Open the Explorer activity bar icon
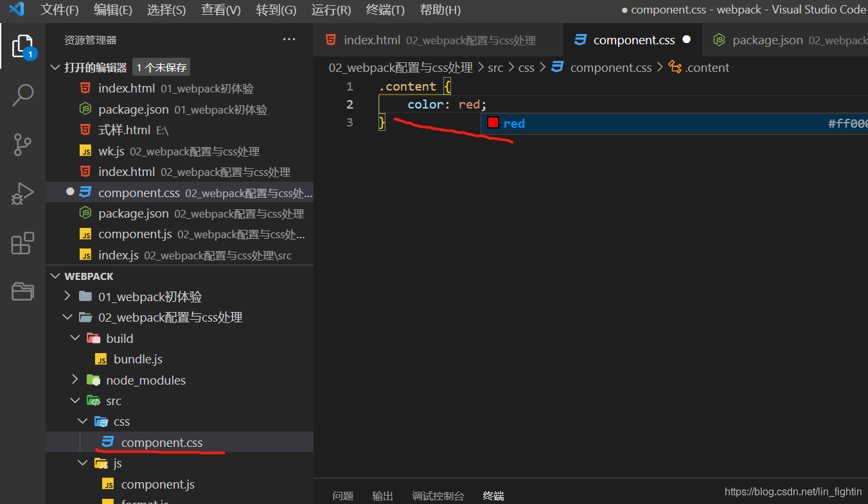 22,47
